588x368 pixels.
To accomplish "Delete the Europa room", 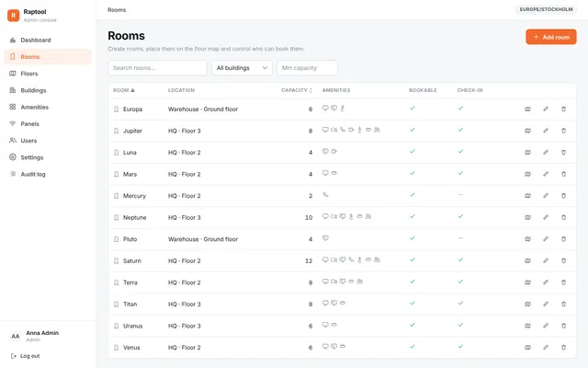I will pyautogui.click(x=563, y=109).
